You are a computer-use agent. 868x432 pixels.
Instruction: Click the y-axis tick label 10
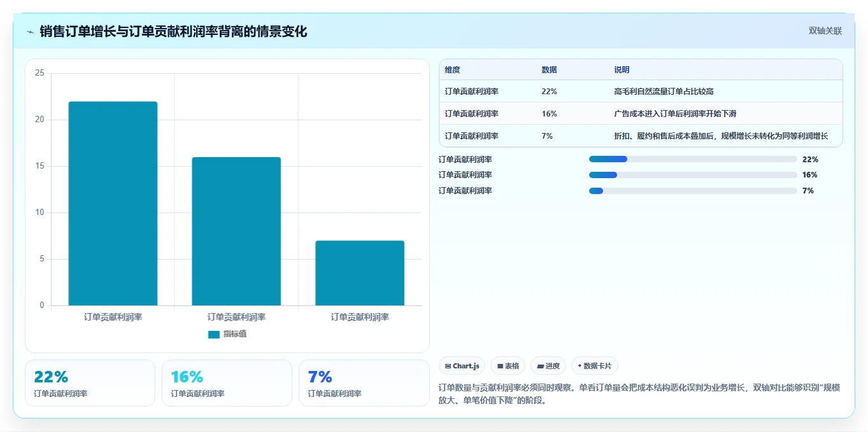coord(39,213)
